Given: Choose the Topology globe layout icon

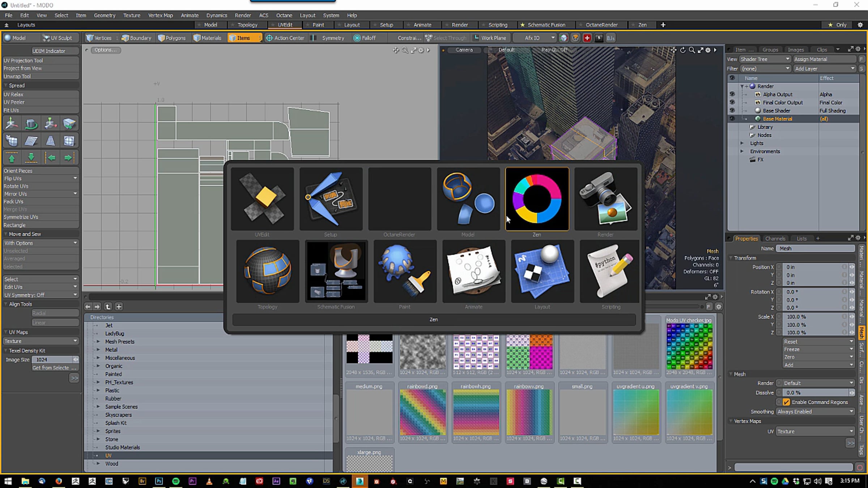Looking at the screenshot, I should point(268,271).
